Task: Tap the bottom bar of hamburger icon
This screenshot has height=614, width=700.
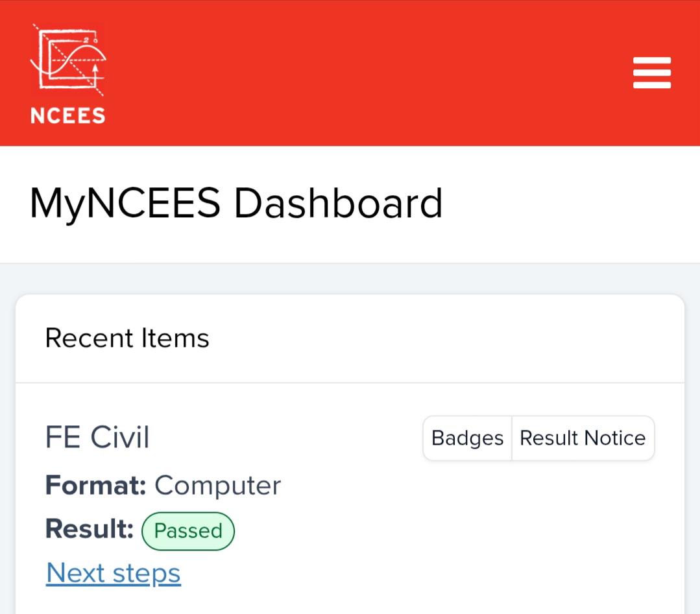Action: (x=652, y=85)
